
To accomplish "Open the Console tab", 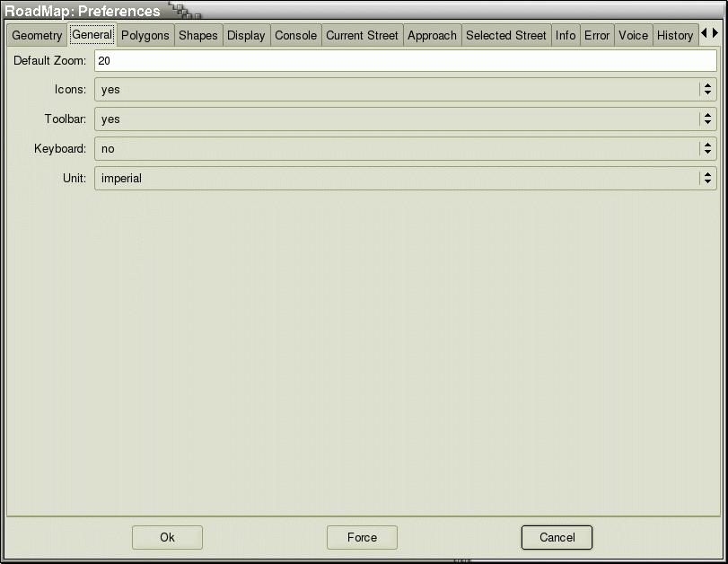I will click(295, 36).
